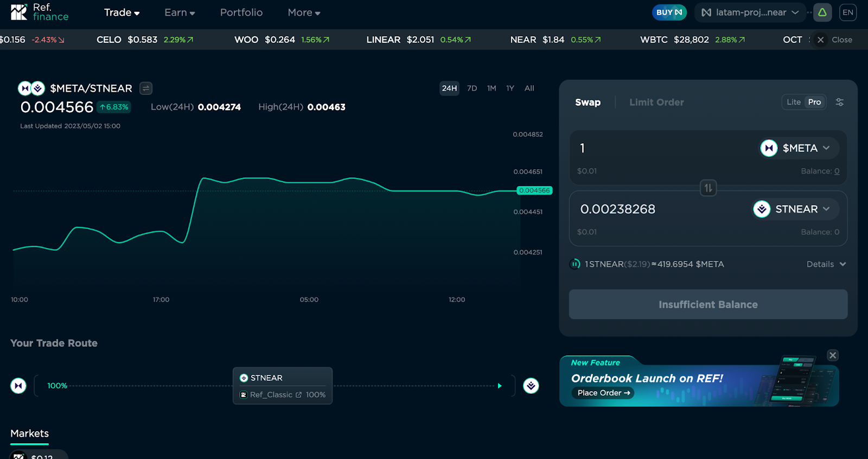Select the 1Y chart range
Screen dimensions: 868x459
click(x=510, y=88)
